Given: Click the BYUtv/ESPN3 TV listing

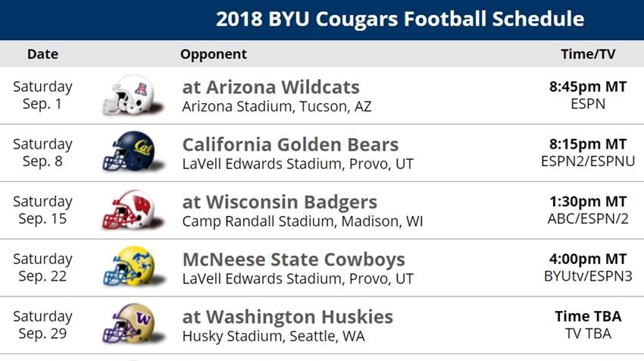Looking at the screenshot, I should point(588,276).
